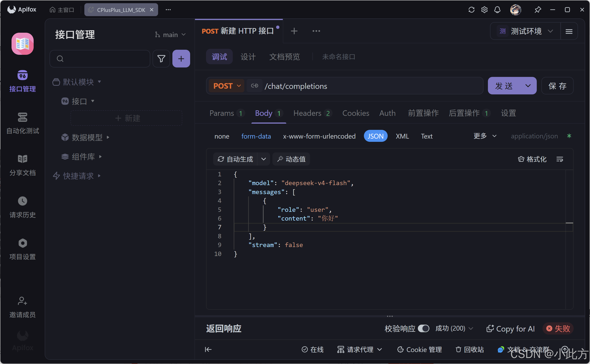Screen dimensions: 590x364
Task: Go to 接口管理 in the sidebar
Action: pyautogui.click(x=22, y=81)
